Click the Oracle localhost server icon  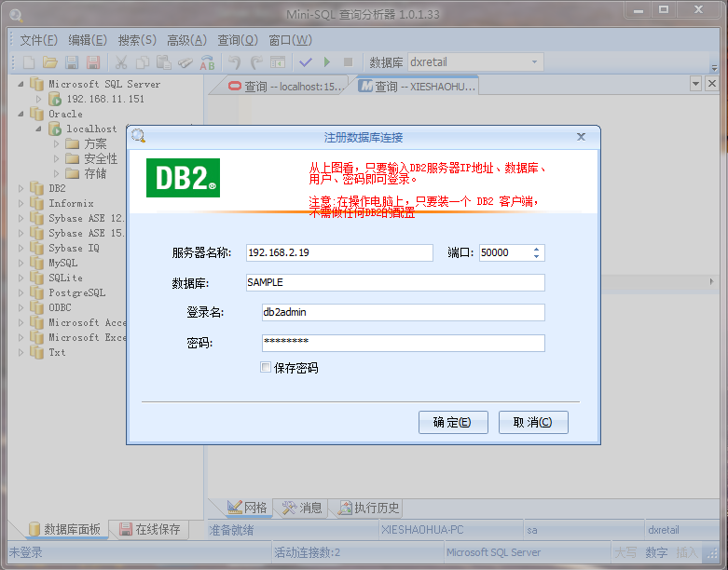pos(55,129)
